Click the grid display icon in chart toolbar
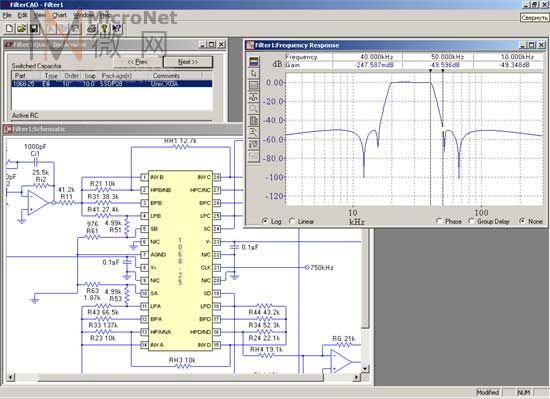Screen dimensions: 550x399 point(254,86)
